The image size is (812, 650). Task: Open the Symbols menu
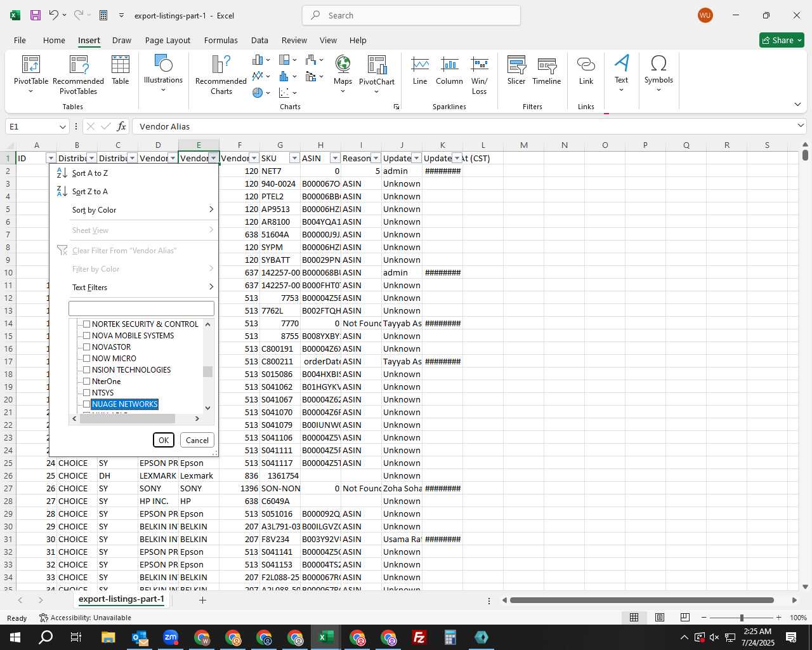coord(658,73)
